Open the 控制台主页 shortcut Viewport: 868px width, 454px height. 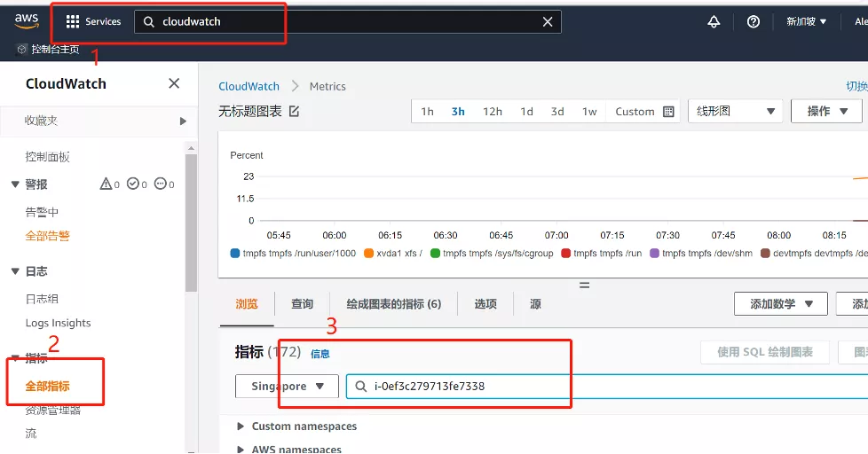pos(48,50)
